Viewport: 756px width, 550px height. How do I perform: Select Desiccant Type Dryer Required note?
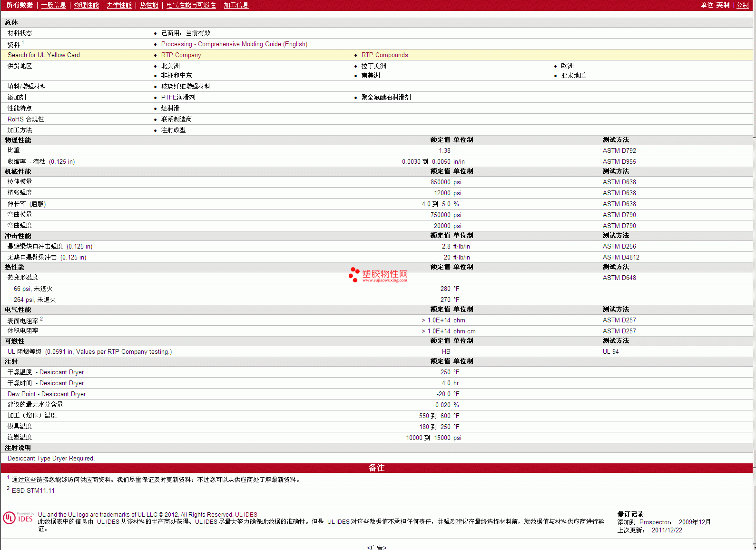51,458
